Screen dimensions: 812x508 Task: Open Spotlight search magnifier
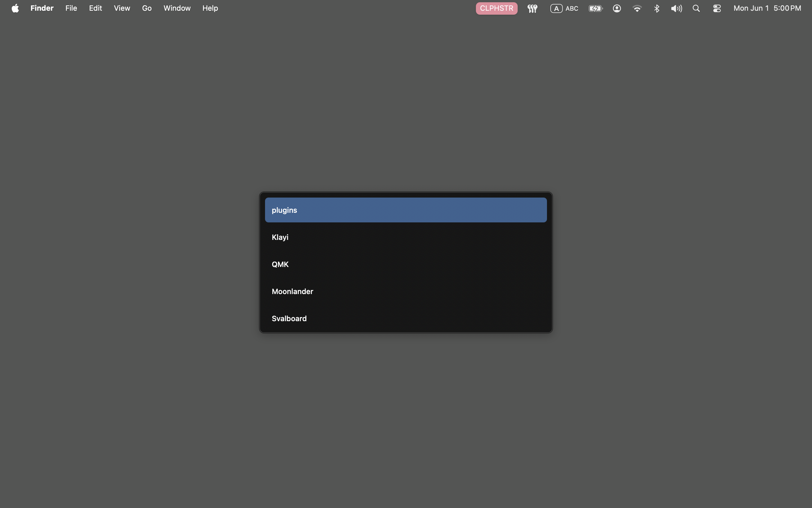click(x=696, y=8)
